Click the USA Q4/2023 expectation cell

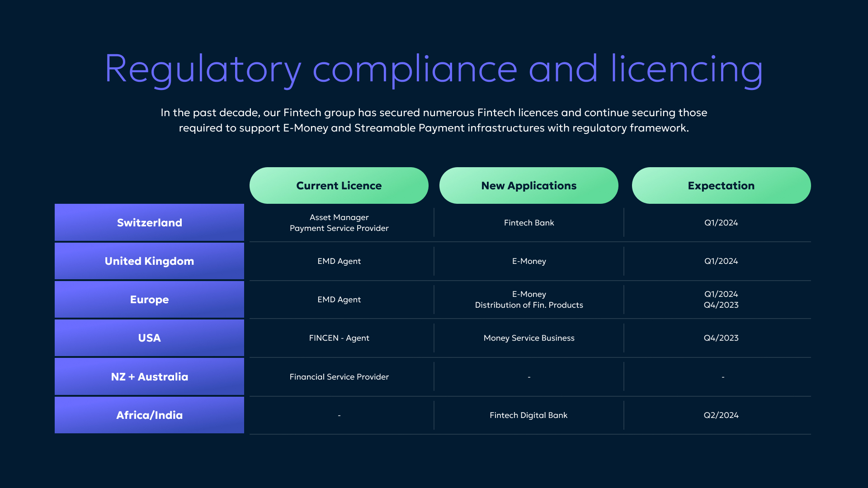(721, 338)
